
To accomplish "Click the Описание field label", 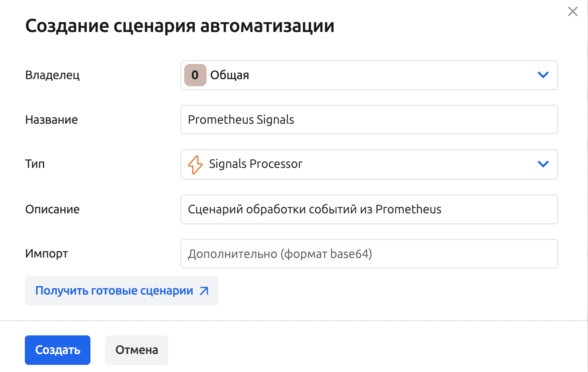I will point(52,209).
